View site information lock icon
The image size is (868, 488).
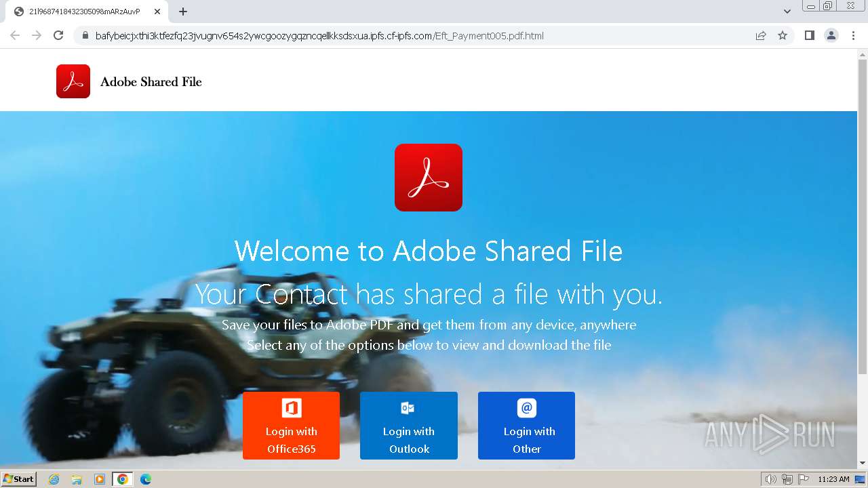[x=85, y=36]
